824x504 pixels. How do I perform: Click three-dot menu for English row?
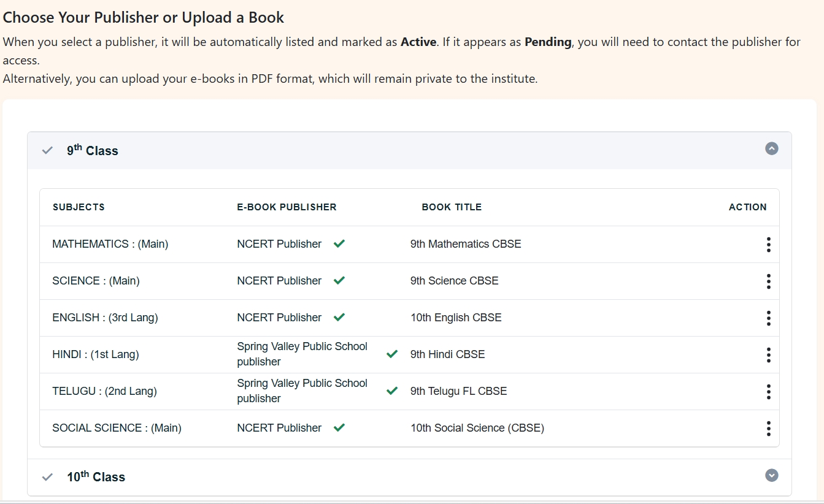[768, 318]
